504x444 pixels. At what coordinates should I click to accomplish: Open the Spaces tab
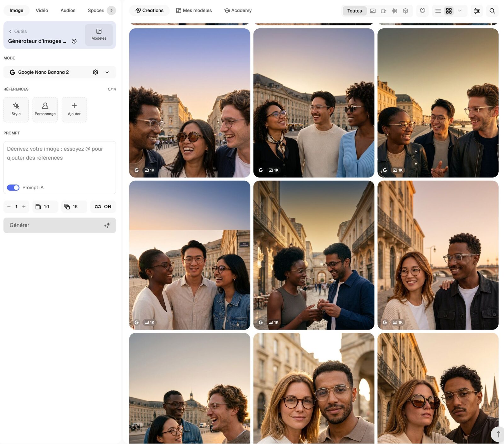point(96,10)
